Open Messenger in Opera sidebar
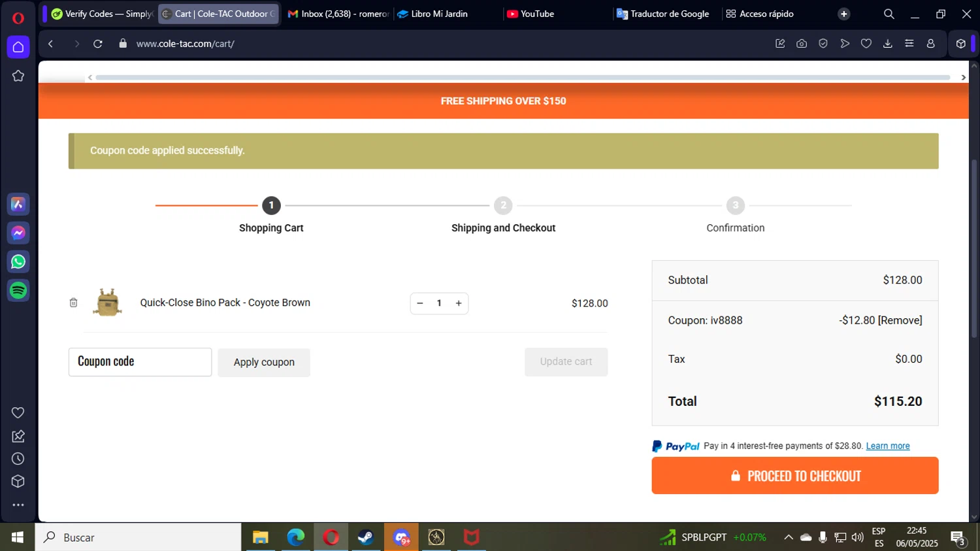The image size is (980, 551). coord(18,233)
